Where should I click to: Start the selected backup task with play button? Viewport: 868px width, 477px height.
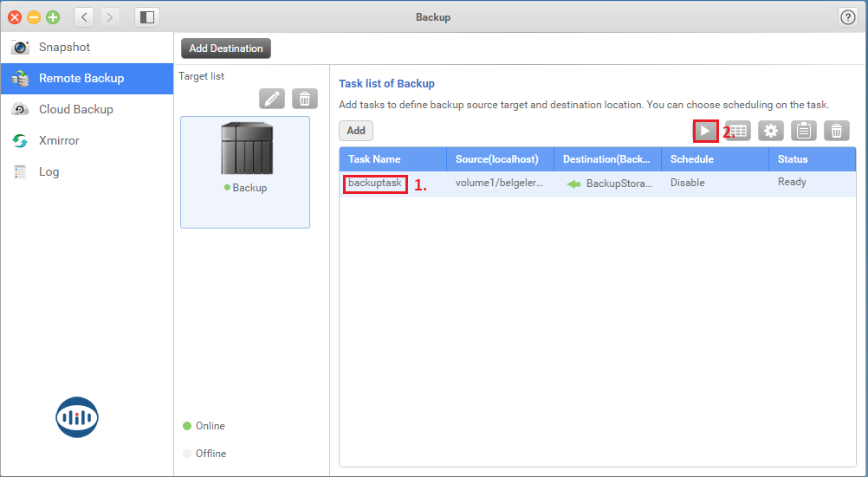click(705, 131)
